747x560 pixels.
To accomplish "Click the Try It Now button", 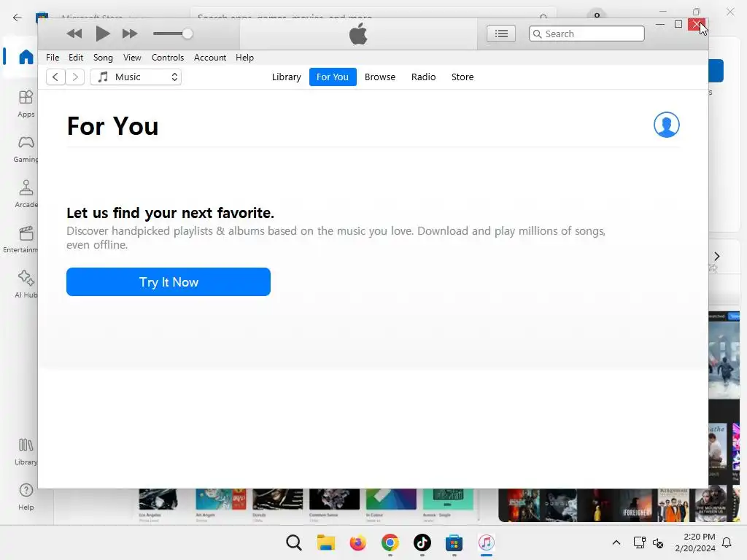I will click(169, 282).
